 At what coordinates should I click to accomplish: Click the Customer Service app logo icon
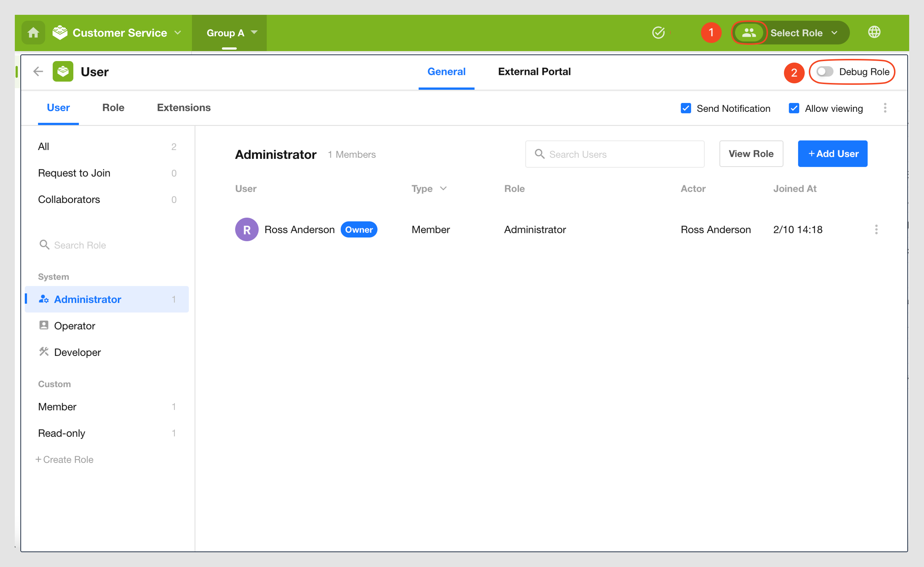point(60,33)
